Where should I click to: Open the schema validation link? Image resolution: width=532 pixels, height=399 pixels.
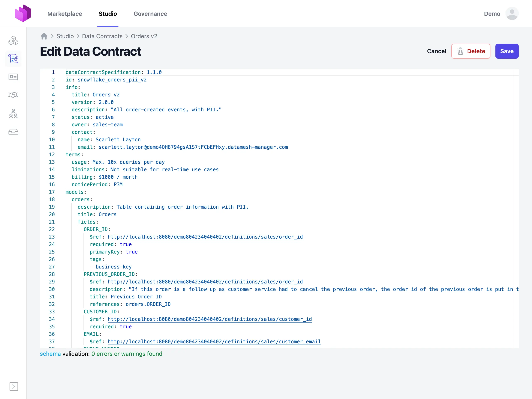(x=50, y=354)
